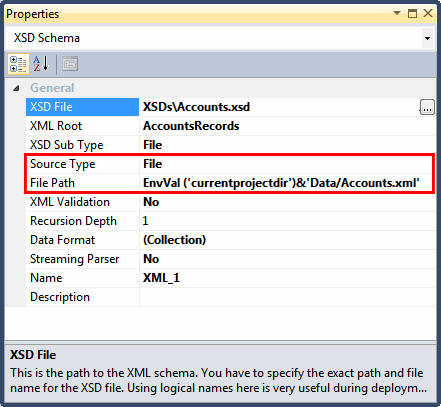
Task: Open the Data Format Collection value
Action: click(174, 240)
